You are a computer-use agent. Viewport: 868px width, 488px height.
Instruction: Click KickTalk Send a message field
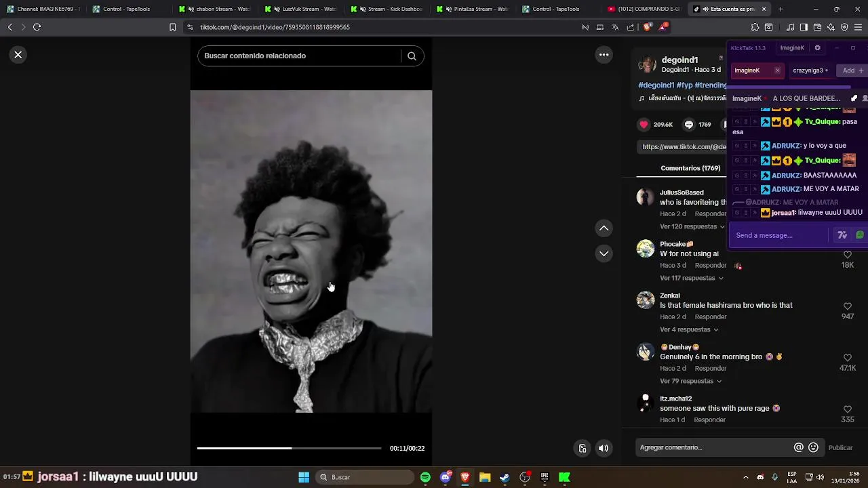[780, 235]
